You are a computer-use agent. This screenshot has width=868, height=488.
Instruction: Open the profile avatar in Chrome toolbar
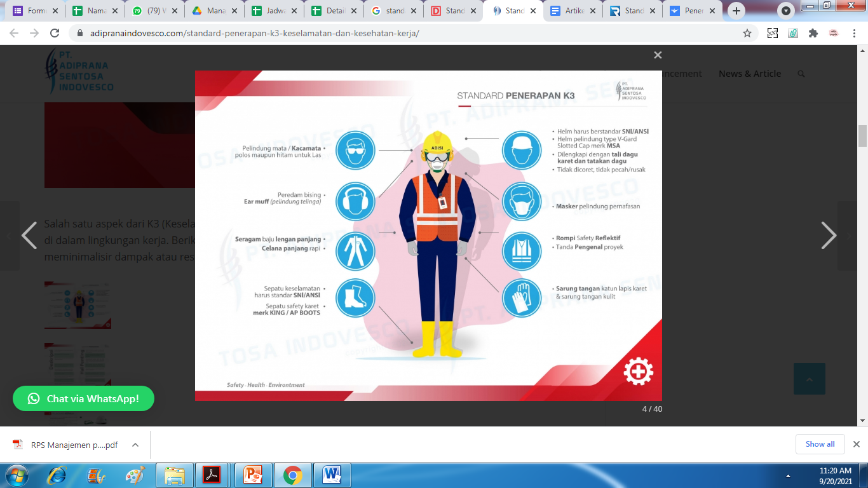[x=834, y=33]
